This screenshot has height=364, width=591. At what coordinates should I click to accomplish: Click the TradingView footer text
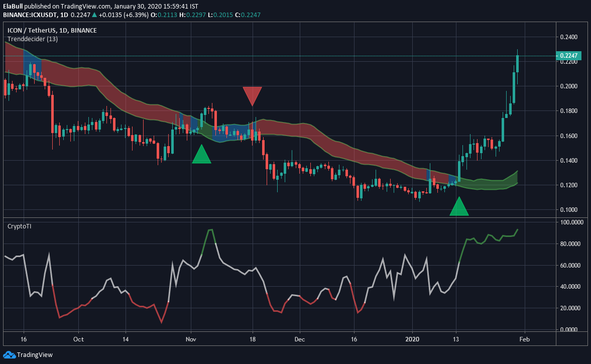pyautogui.click(x=35, y=354)
